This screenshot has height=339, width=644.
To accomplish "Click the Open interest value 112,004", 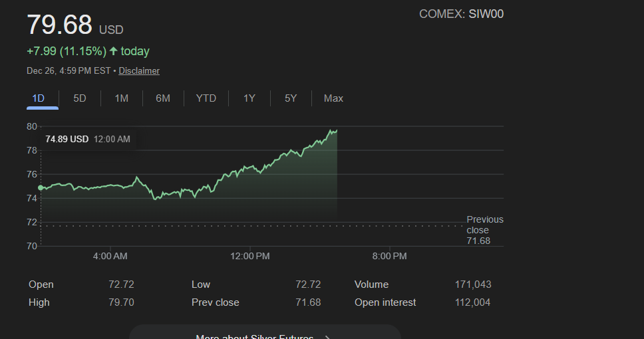I will click(x=473, y=302).
